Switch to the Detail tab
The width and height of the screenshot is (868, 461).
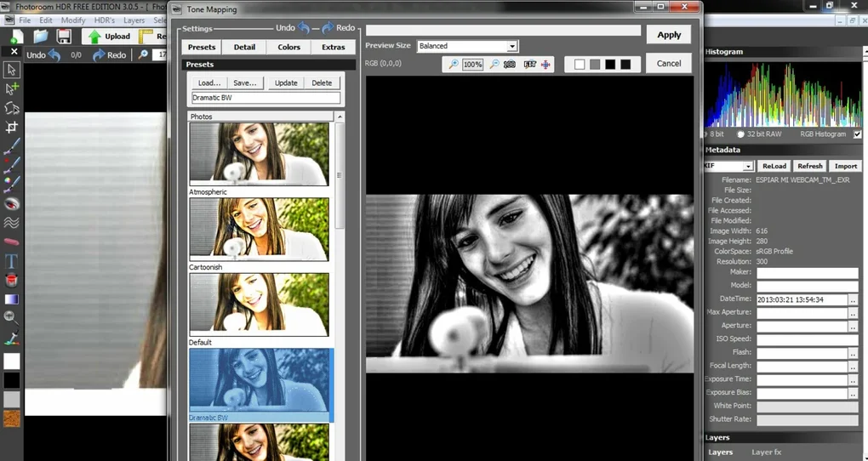(x=244, y=47)
